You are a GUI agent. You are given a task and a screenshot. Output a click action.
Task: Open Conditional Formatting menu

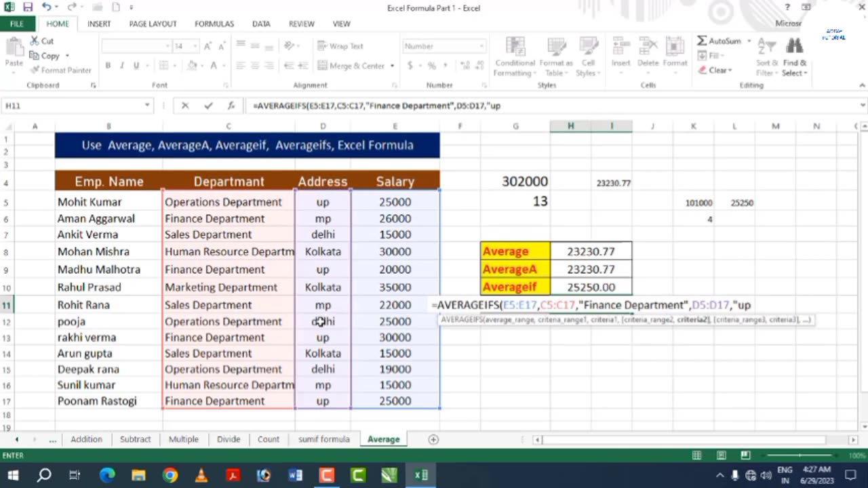coord(515,56)
